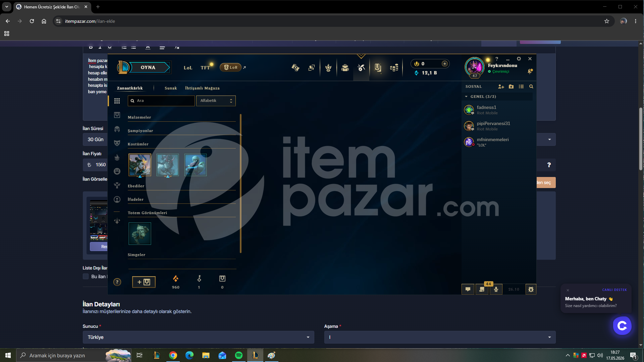
Task: Open the Aşama dropdown
Action: click(x=440, y=337)
